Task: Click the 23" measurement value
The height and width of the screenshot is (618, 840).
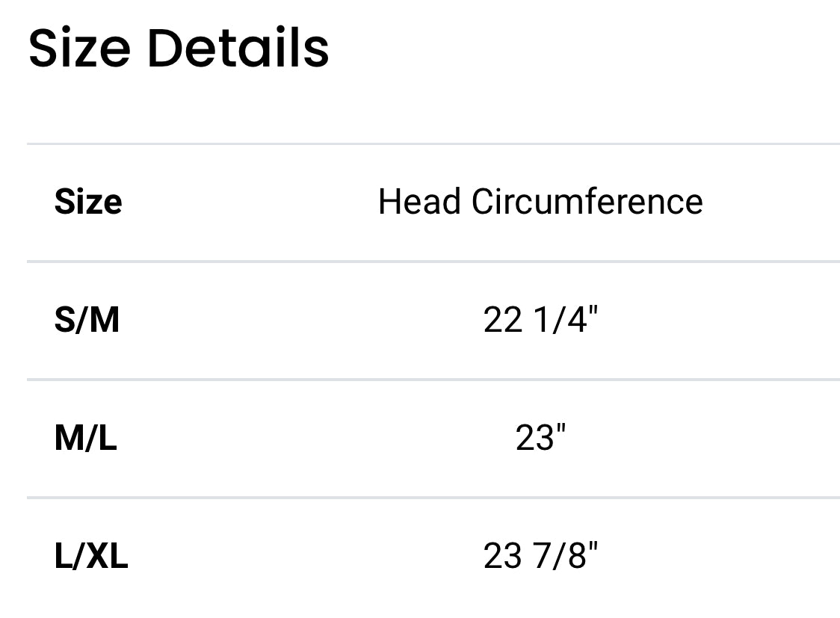Action: click(540, 438)
